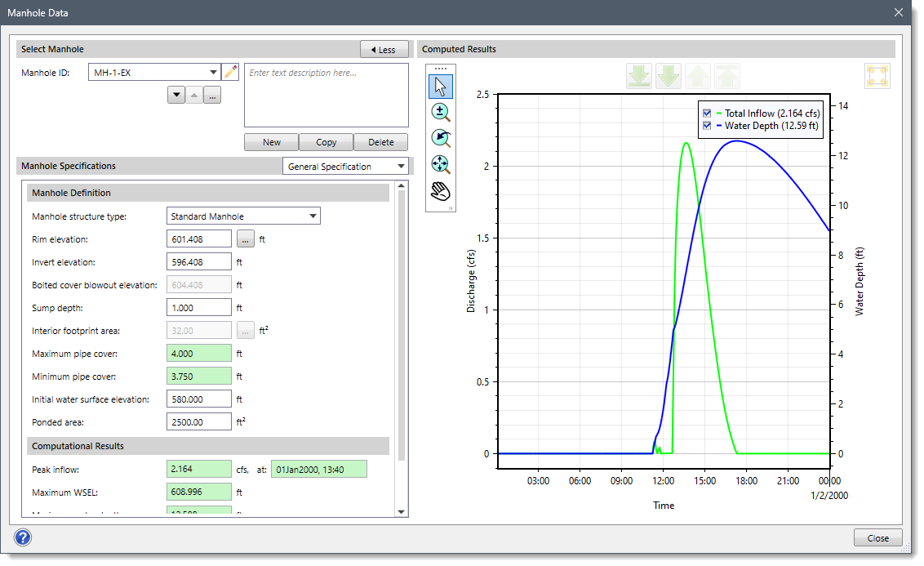The height and width of the screenshot is (566, 924).
Task: Select the pointer arrow tool
Action: coord(441,87)
